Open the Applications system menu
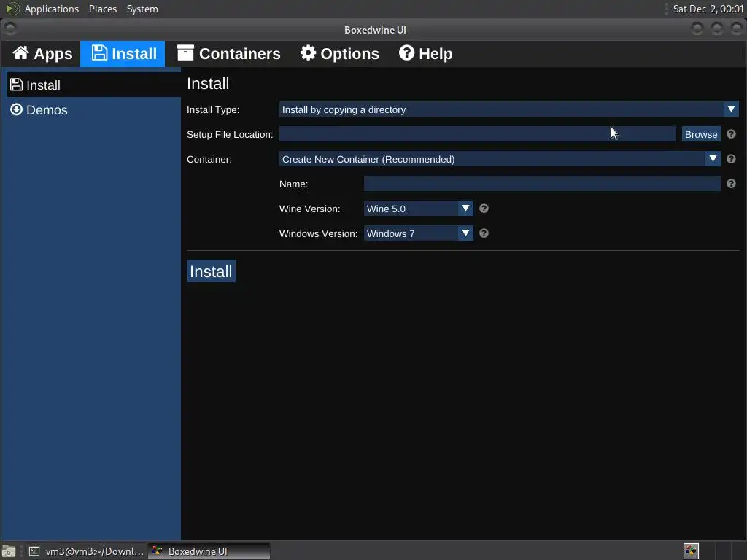 tap(52, 9)
